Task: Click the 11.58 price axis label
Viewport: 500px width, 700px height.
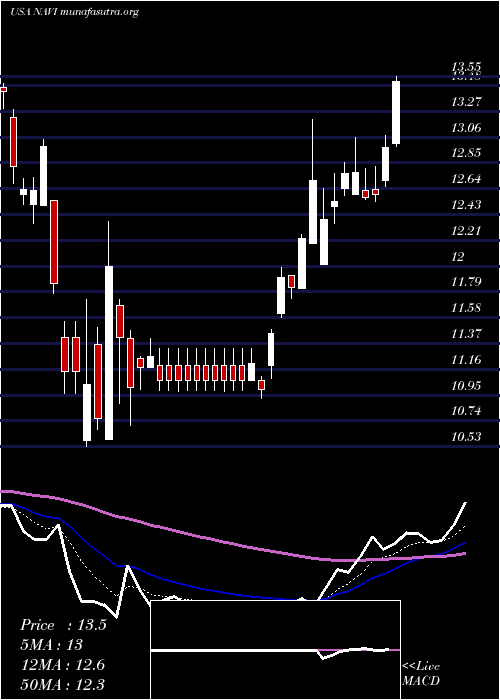Action: [466, 308]
